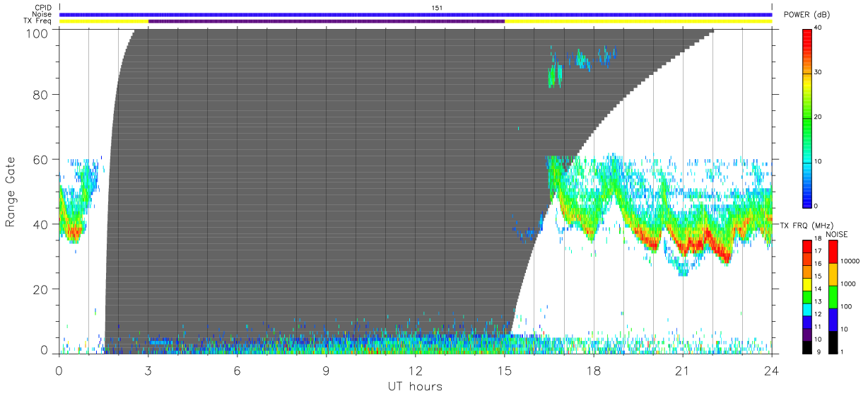Click the TX Freq row label
Screen dimensions: 868x401
pyautogui.click(x=38, y=21)
